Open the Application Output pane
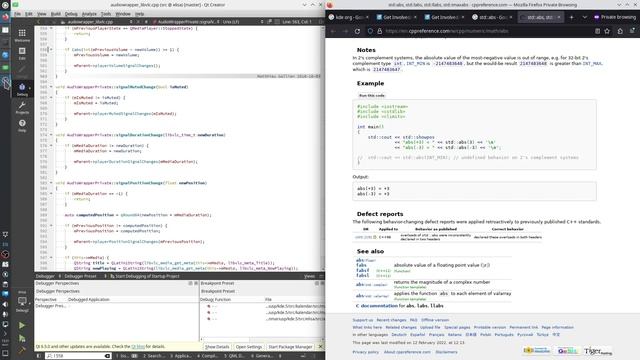 pos(180,356)
